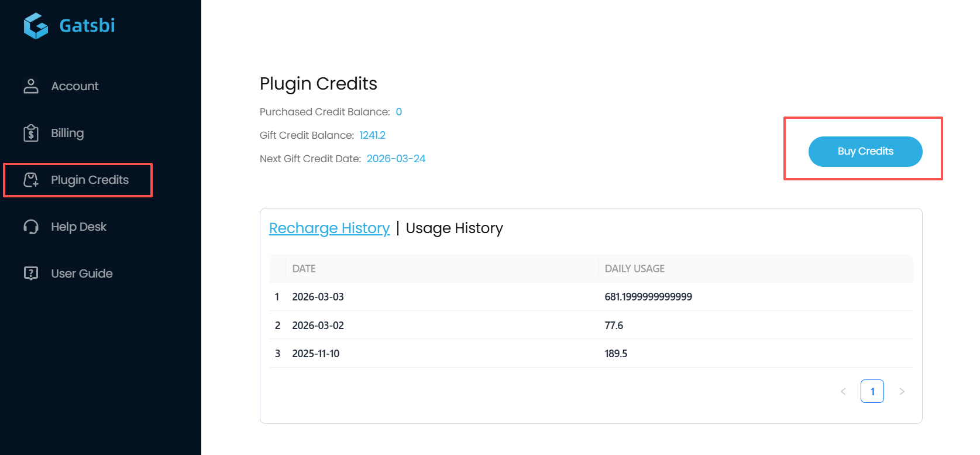Click the Purchased Credit Balance value 0
The height and width of the screenshot is (455, 980).
[x=398, y=111]
